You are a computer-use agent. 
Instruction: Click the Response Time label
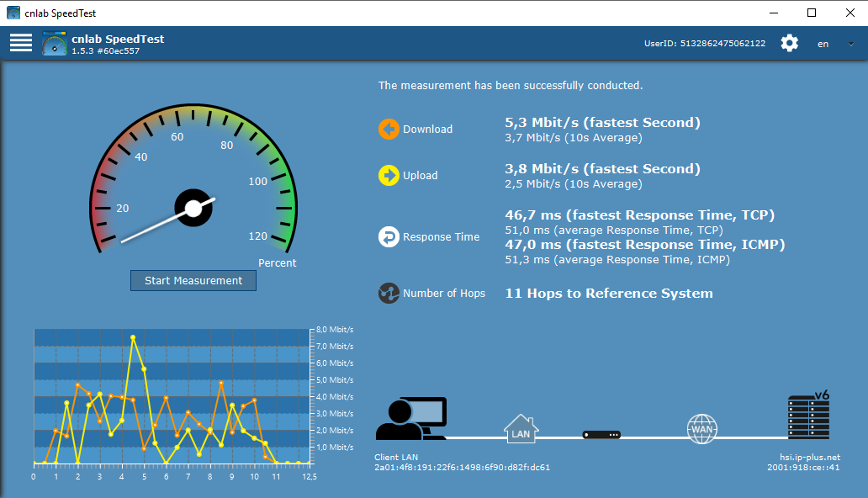pyautogui.click(x=442, y=237)
